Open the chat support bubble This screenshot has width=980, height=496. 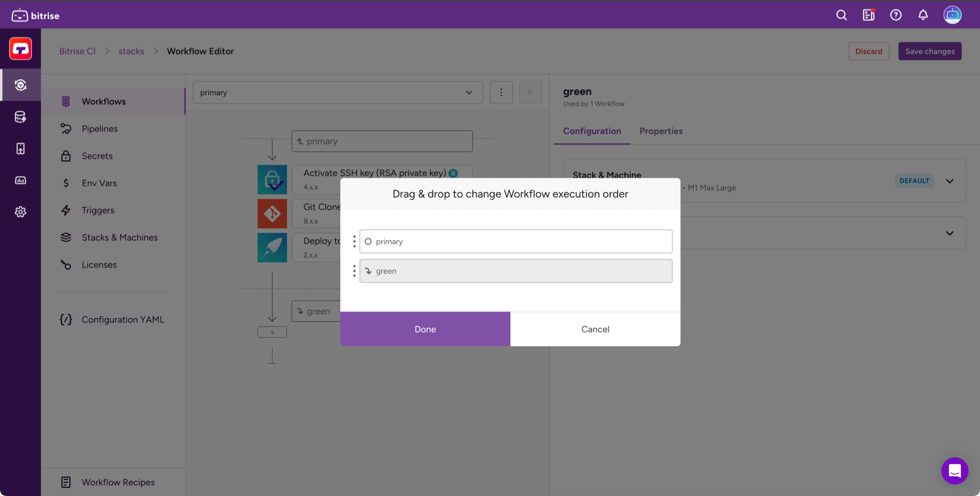click(955, 471)
